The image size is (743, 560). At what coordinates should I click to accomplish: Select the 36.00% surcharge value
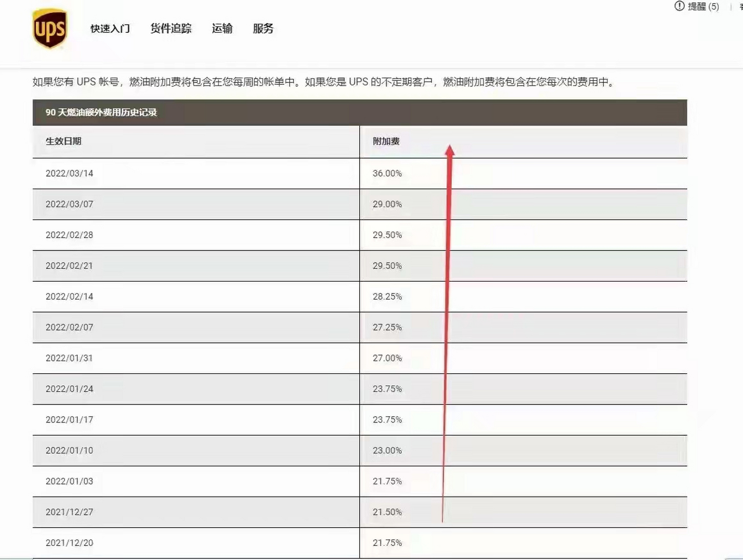tap(387, 173)
